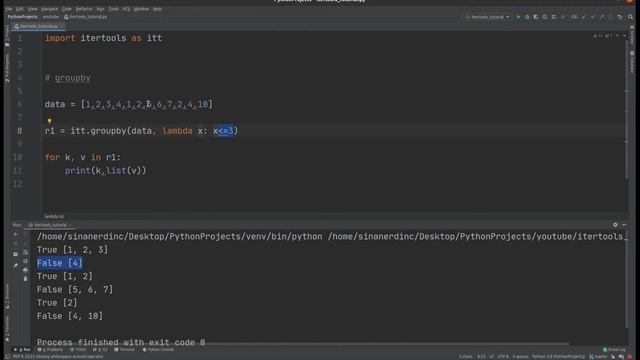
Task: Start debugging with the bug icon
Action: click(x=527, y=17)
